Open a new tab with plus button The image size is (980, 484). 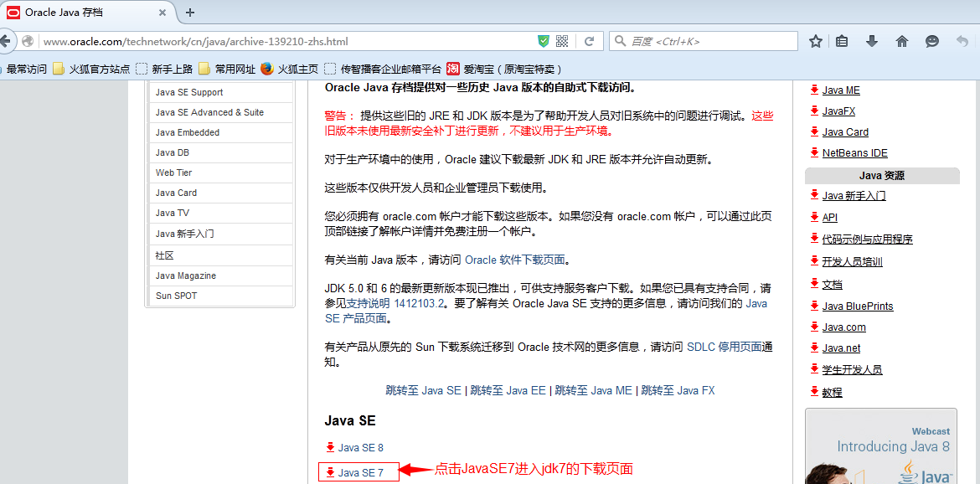click(x=191, y=12)
